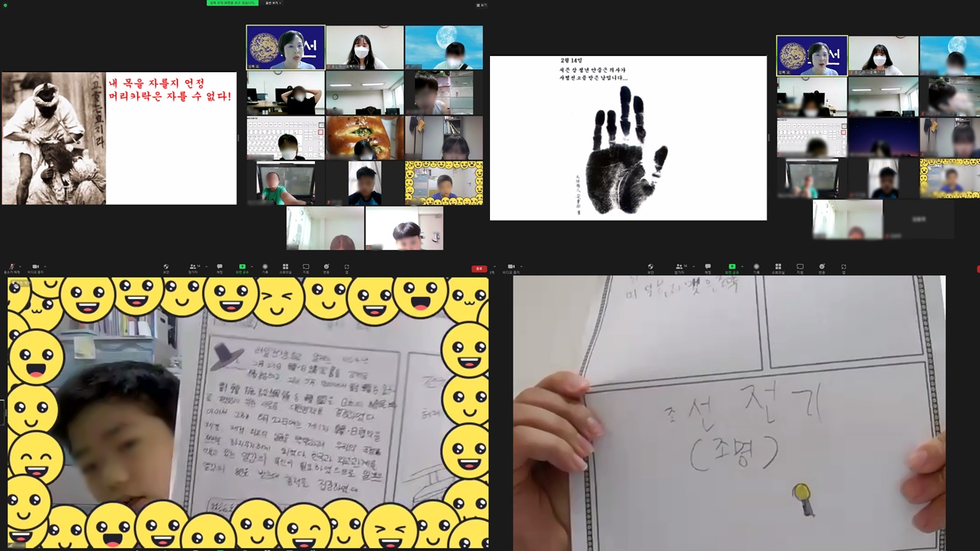Click the green encryption shield icon
Screen dimensions: 980x551
click(x=5, y=5)
